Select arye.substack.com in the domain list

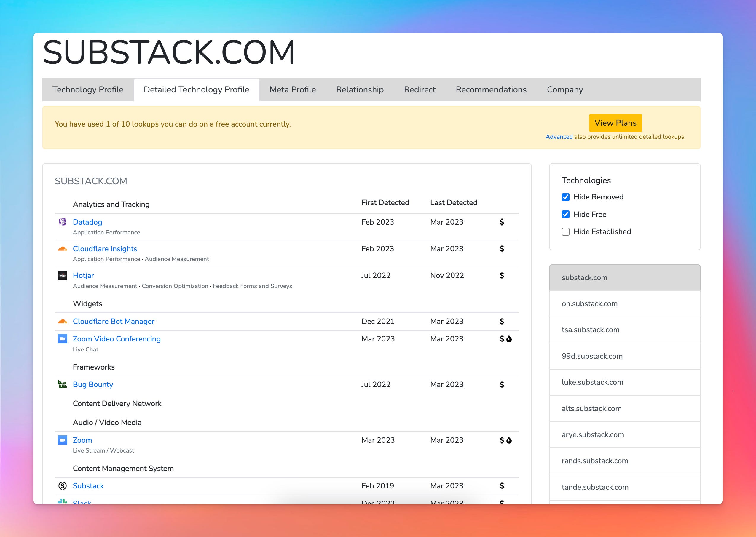[x=625, y=435]
